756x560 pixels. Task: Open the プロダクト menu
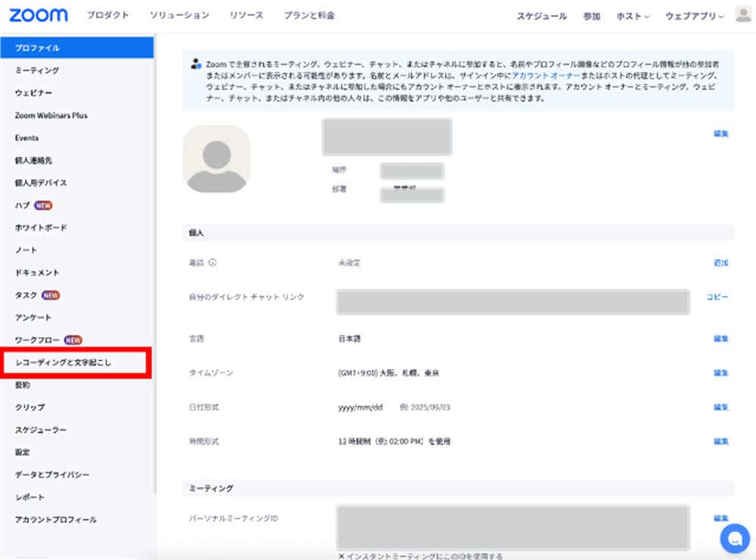(107, 15)
